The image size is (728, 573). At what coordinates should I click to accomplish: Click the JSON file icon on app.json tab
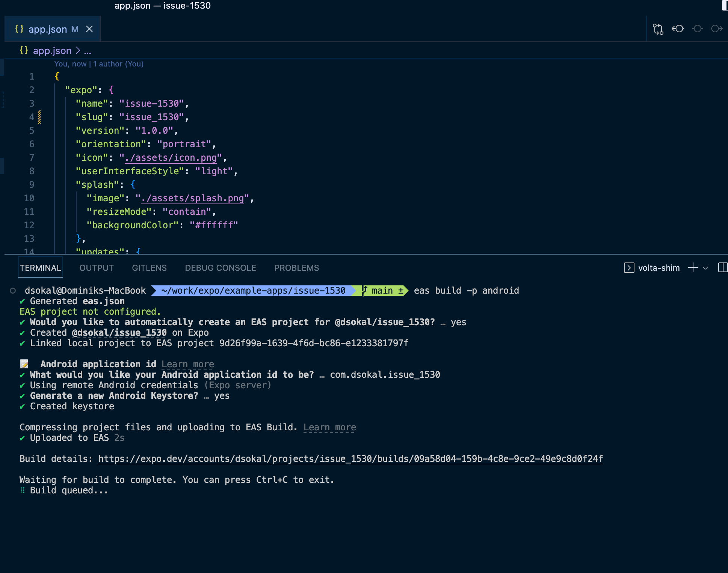point(20,29)
